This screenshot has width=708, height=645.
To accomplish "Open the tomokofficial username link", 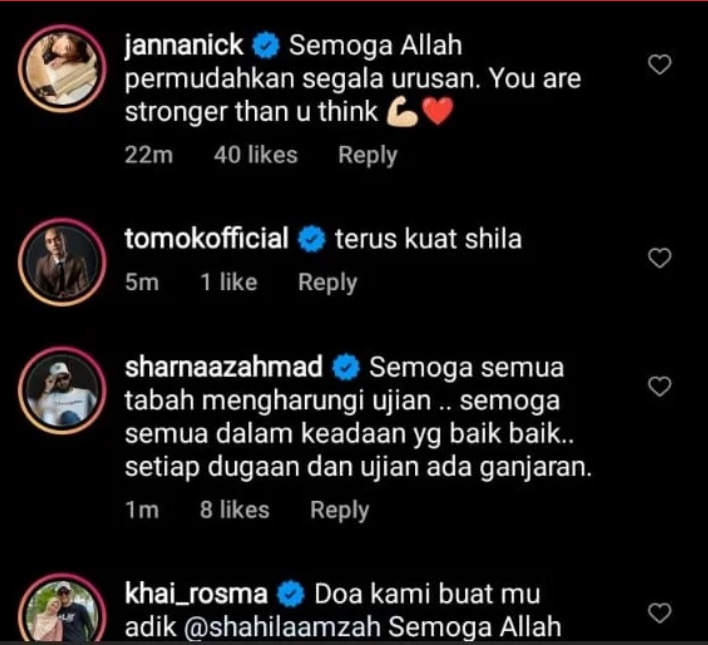I will click(206, 238).
